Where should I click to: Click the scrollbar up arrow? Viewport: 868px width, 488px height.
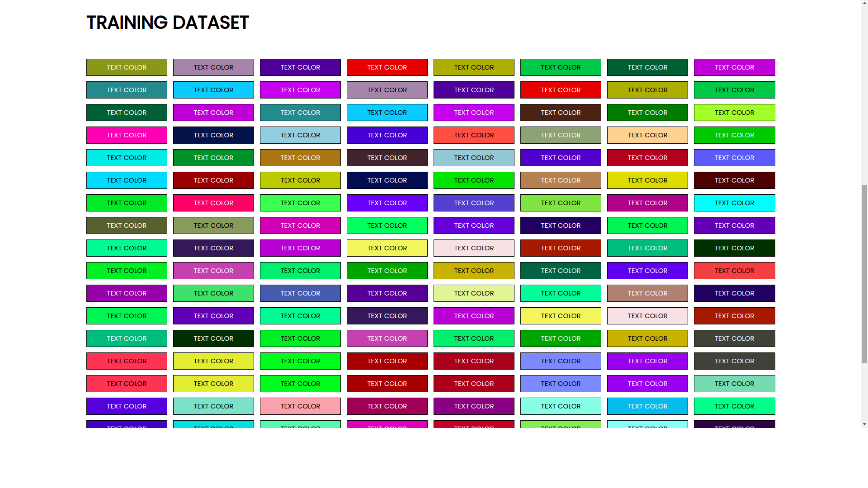tap(864, 4)
